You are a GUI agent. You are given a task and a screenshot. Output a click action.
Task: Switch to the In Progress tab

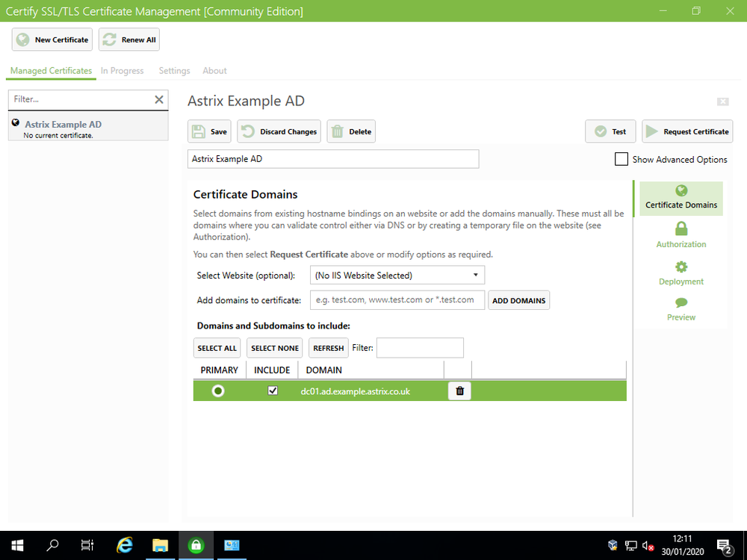[122, 70]
